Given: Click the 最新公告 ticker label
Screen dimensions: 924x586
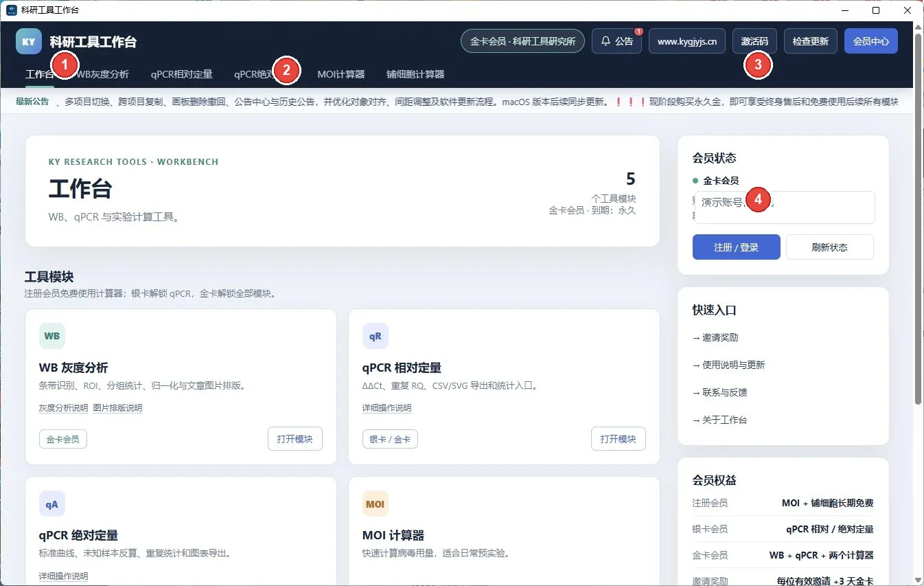Looking at the screenshot, I should pos(32,102).
